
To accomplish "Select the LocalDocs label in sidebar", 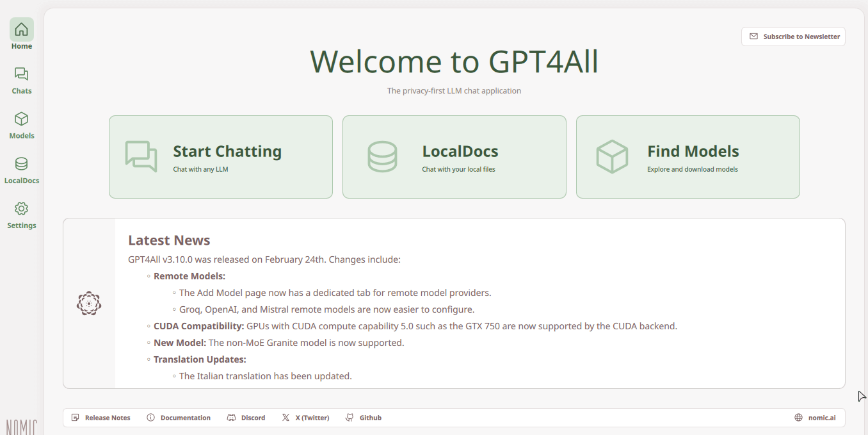I will (22, 181).
